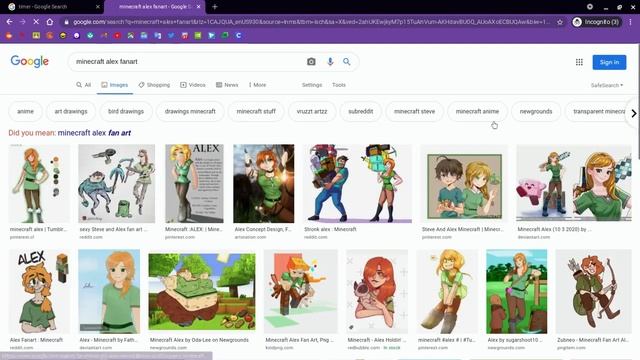Open the Minecraft - Alex Holdin' redbubble thumbnail
Image resolution: width=640 pixels, height=360 pixels.
(377, 291)
